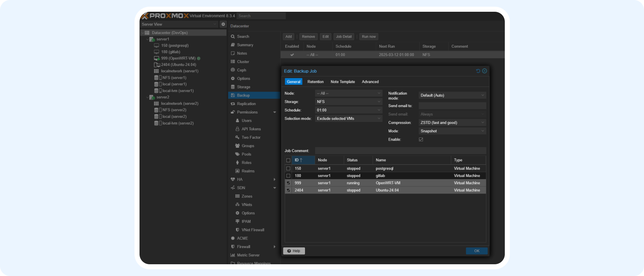Select the API Tokens icon entry
644x276 pixels.
(237, 129)
